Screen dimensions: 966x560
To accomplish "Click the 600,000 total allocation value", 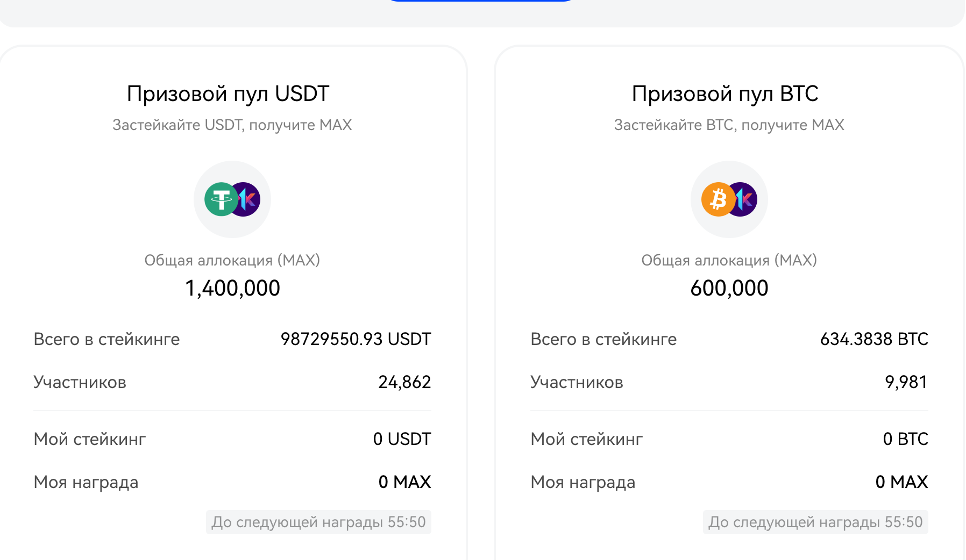I will pos(729,288).
